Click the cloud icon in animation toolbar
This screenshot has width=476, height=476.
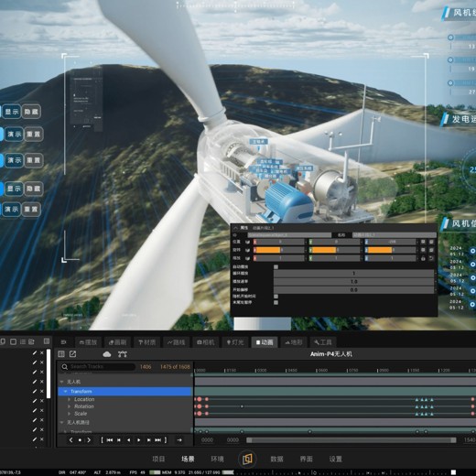pyautogui.click(x=107, y=354)
